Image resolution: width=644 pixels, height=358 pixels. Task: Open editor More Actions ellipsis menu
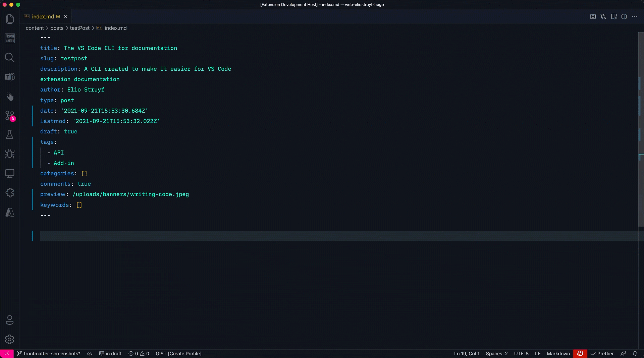tap(635, 16)
